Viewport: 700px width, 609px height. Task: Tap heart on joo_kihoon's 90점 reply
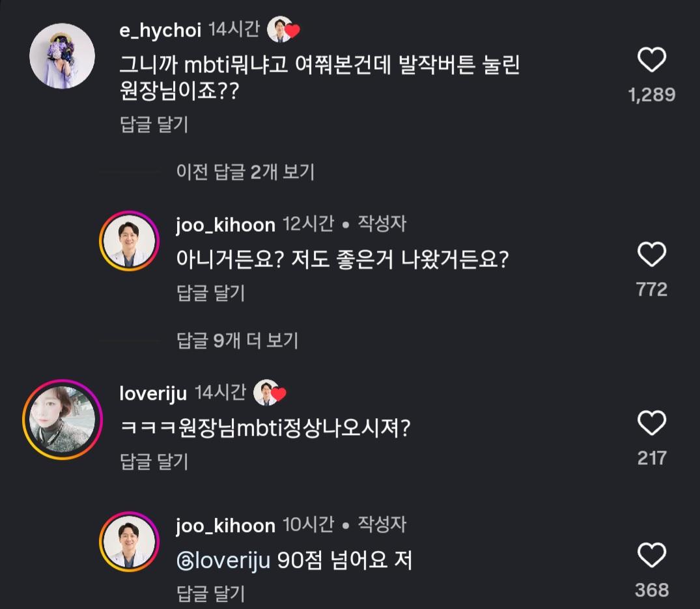(651, 556)
